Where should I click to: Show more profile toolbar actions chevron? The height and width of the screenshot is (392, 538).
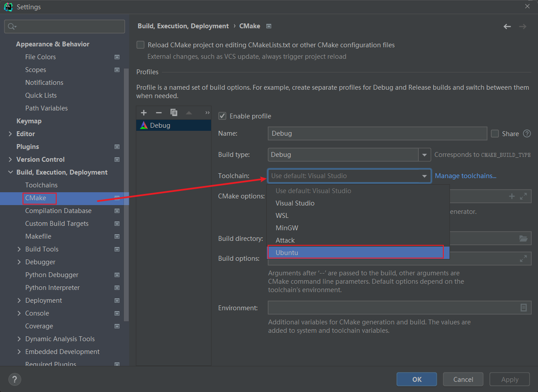tap(208, 113)
